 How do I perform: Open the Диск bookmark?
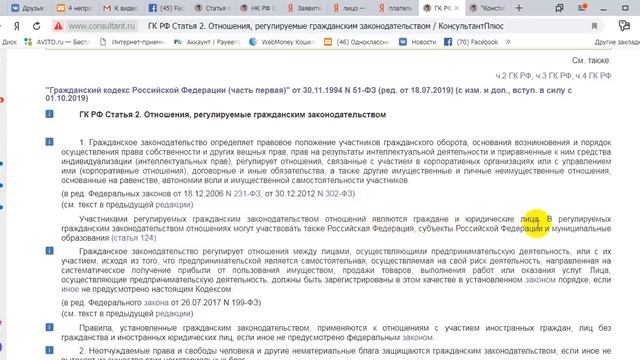point(9,42)
